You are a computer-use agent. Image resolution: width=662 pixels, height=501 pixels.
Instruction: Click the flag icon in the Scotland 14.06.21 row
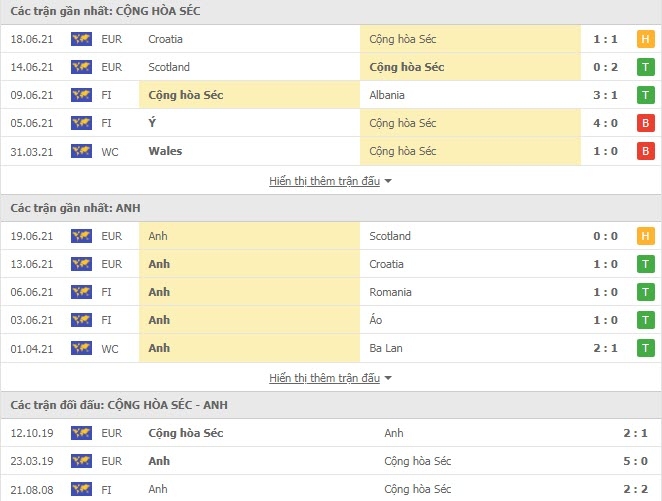click(81, 67)
